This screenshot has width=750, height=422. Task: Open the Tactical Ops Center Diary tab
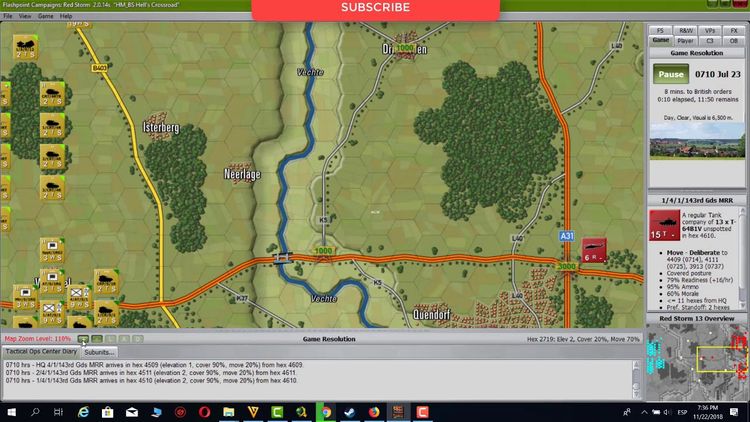click(41, 352)
